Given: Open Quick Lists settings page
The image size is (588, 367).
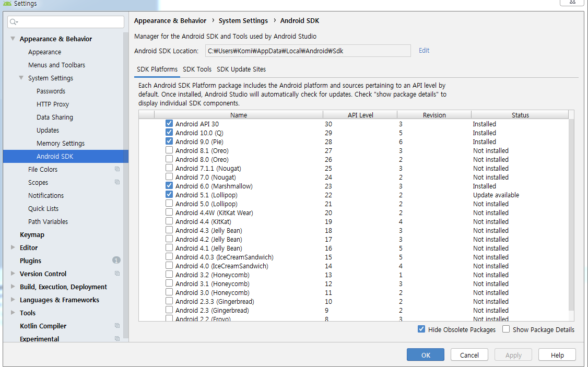Looking at the screenshot, I should pos(43,208).
